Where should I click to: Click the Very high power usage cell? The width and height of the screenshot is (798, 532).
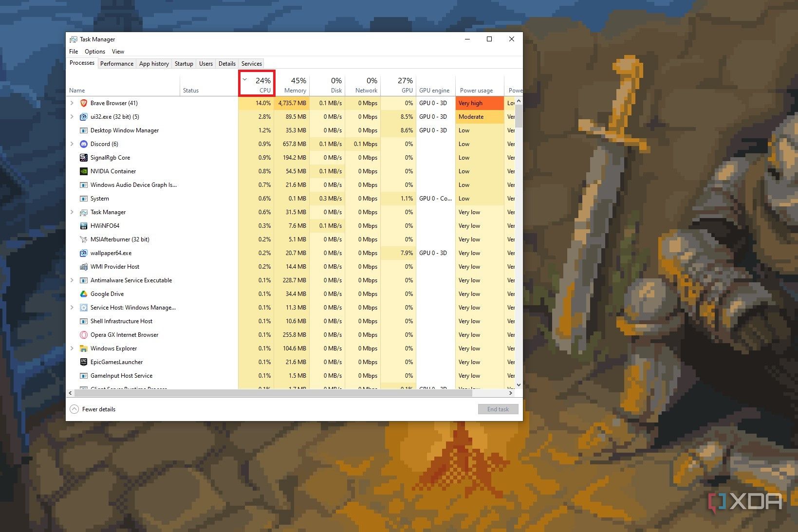[x=480, y=103]
